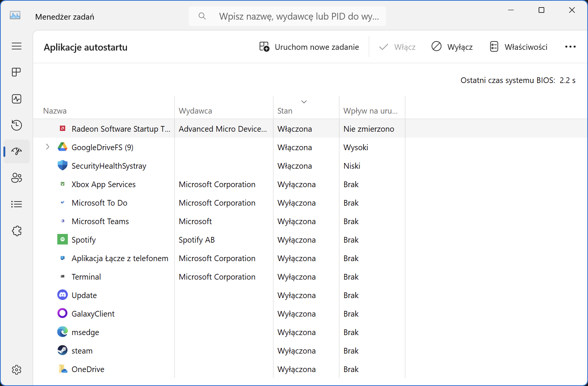Click the Wysoki impact value
588x386 pixels.
(356, 148)
